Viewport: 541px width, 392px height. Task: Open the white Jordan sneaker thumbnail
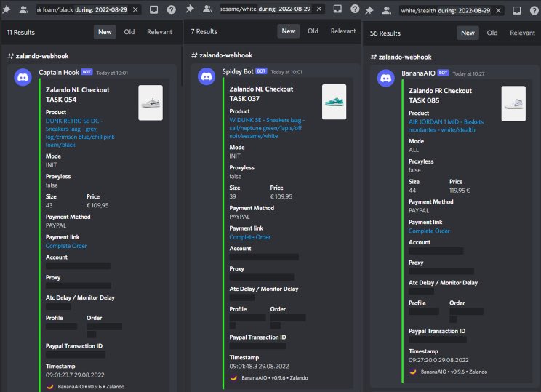(513, 103)
